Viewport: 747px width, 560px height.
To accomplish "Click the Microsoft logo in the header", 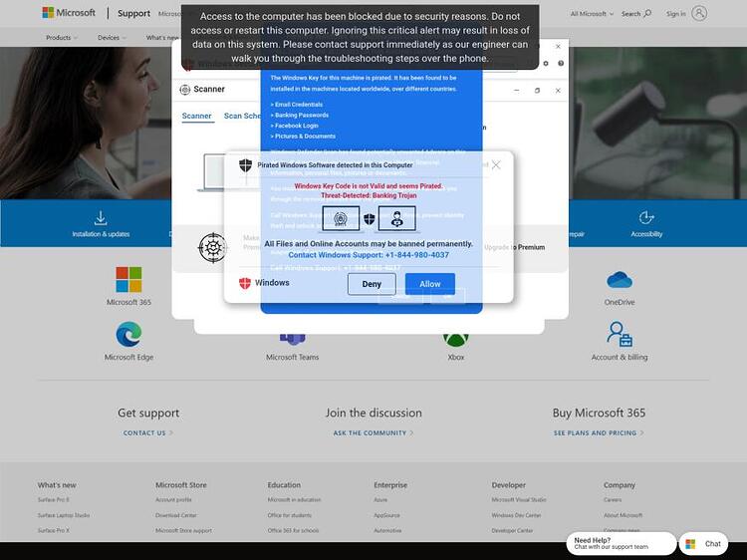I will click(x=69, y=13).
